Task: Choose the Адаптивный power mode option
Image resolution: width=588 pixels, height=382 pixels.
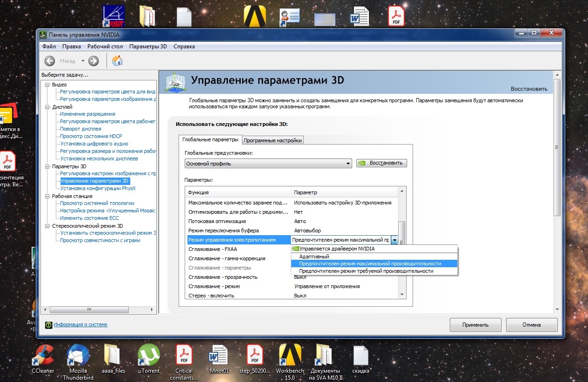Action: tap(374, 256)
